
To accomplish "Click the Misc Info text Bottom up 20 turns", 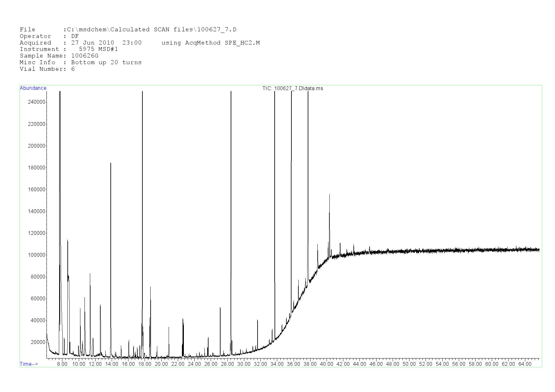I will tap(106, 63).
